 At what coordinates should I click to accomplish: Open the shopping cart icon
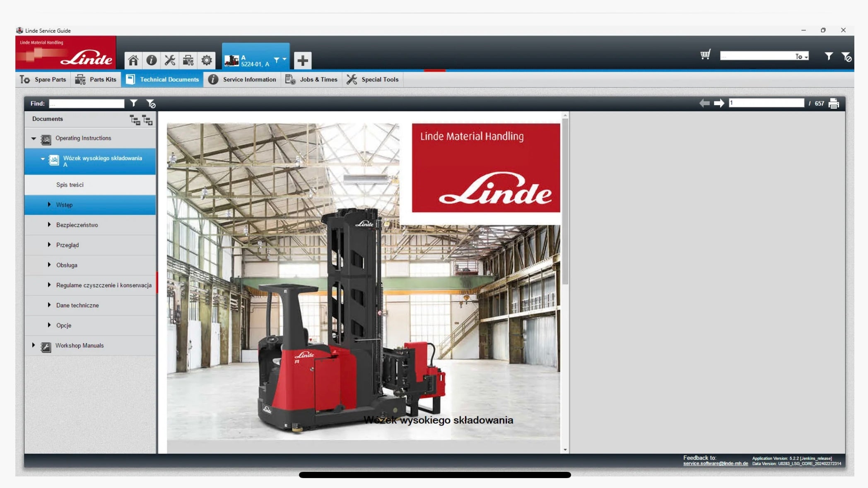pos(705,55)
